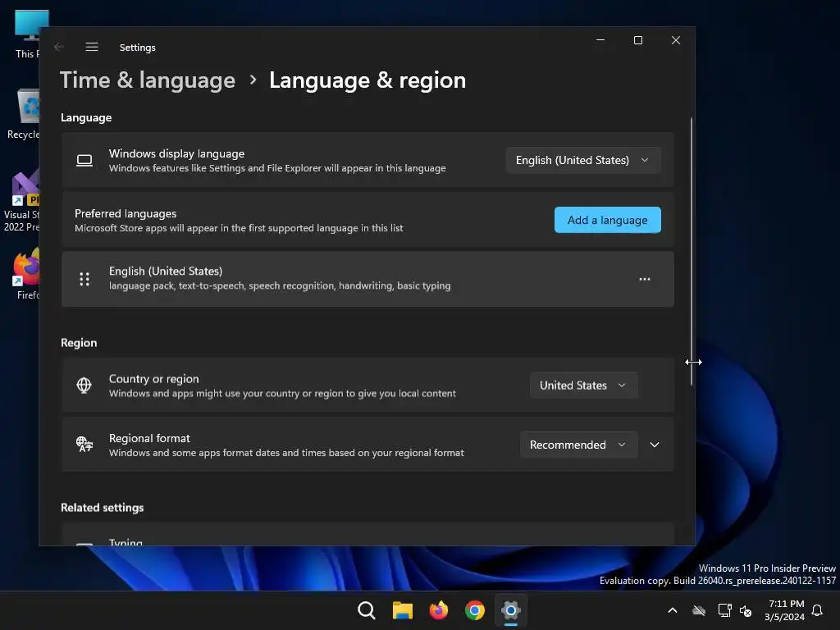Viewport: 840px width, 630px height.
Task: Click the muted volume icon in the tray
Action: (746, 610)
